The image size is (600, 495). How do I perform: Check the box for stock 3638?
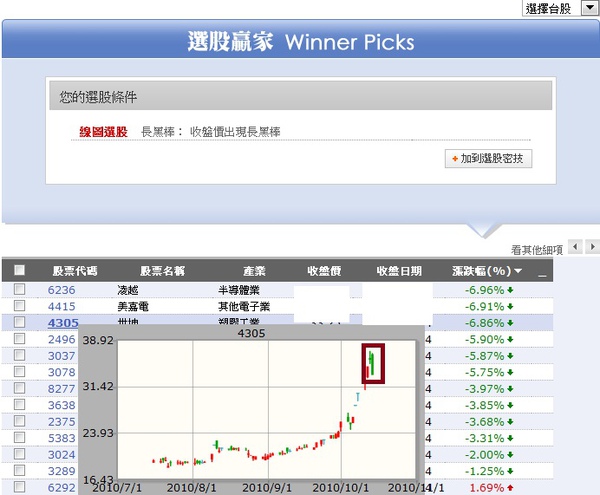pos(20,404)
